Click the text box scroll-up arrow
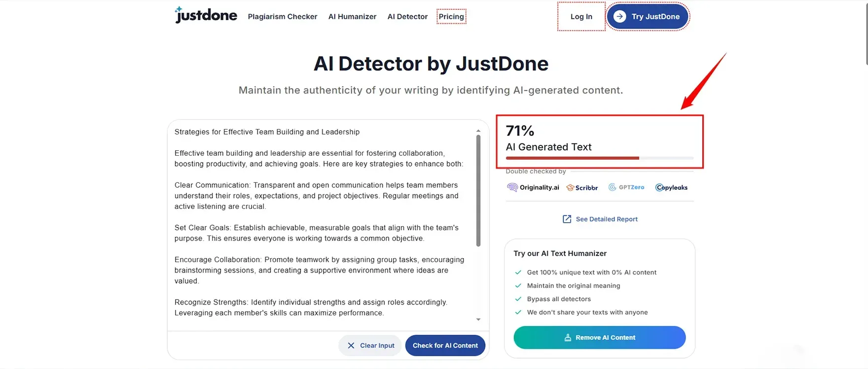Viewport: 868px width, 369px height. [478, 131]
